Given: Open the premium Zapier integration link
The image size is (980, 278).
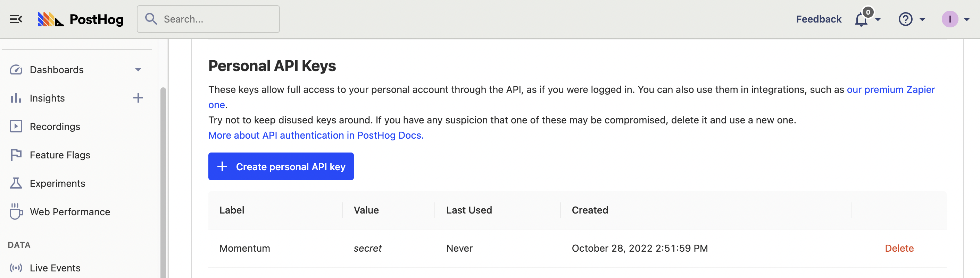Looking at the screenshot, I should click(890, 90).
